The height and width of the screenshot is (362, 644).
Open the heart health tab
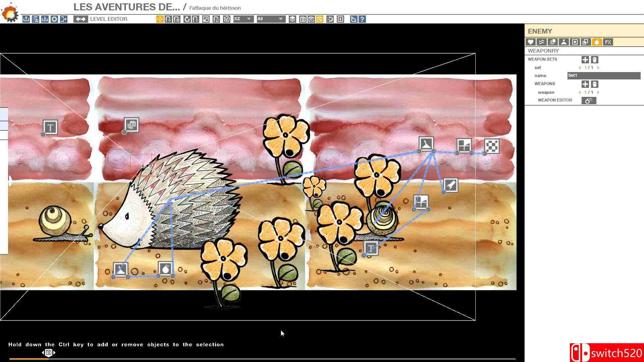coord(530,42)
